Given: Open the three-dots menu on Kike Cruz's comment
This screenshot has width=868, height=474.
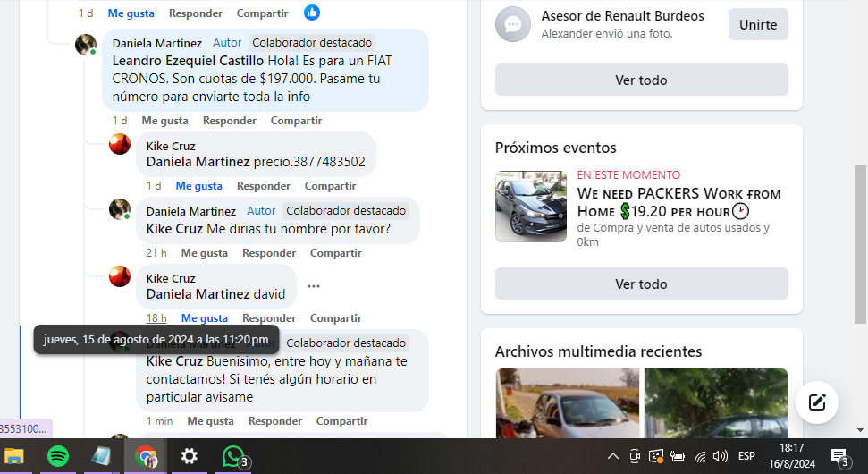Looking at the screenshot, I should (x=314, y=286).
